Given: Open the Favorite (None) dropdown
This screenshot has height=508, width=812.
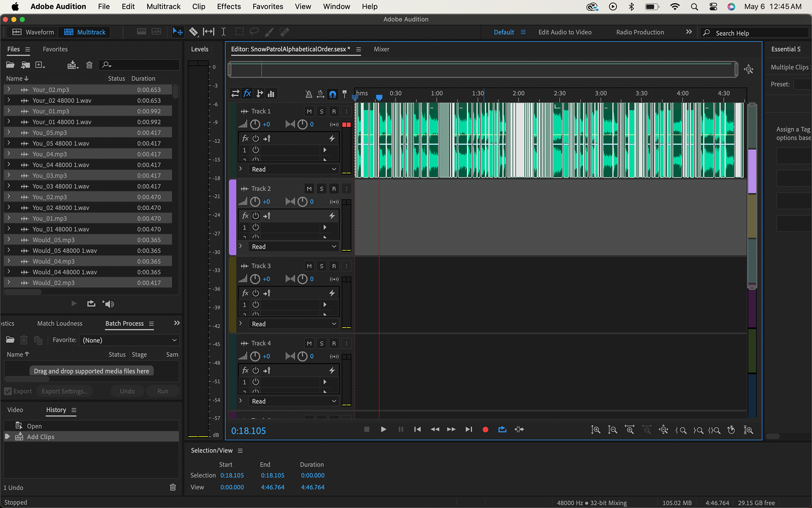Looking at the screenshot, I should pos(129,340).
